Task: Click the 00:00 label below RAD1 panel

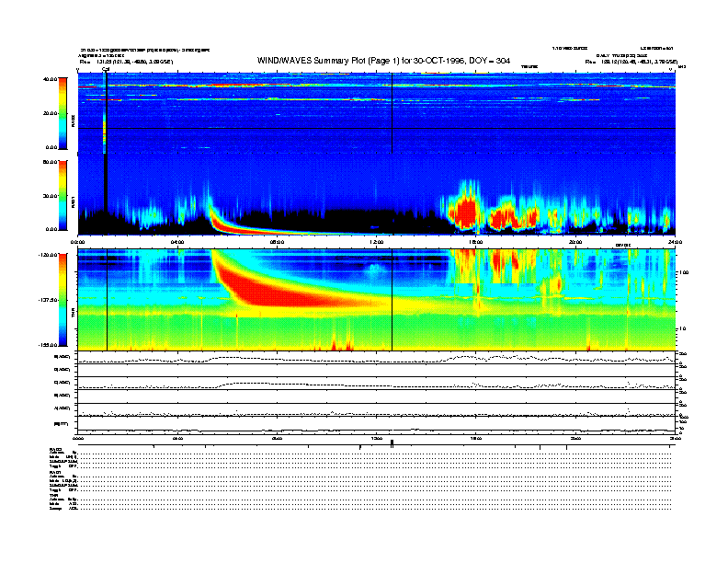Action: point(79,242)
